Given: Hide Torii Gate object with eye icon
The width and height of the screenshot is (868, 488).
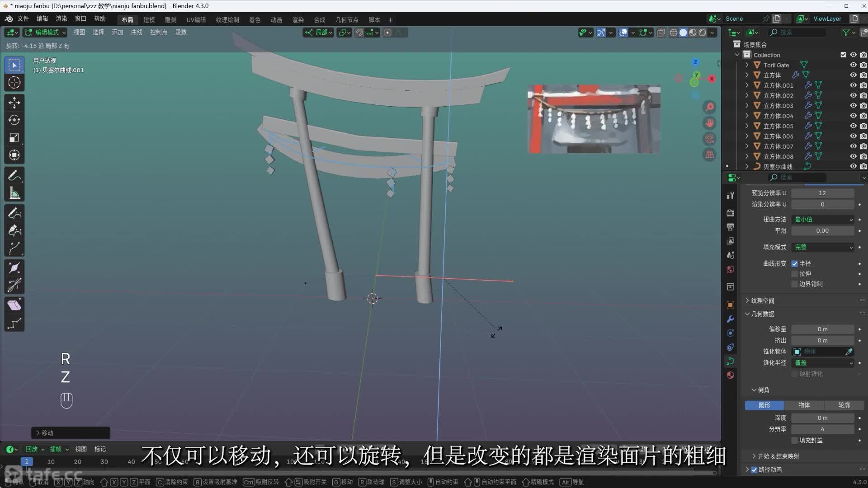Looking at the screenshot, I should coord(853,65).
